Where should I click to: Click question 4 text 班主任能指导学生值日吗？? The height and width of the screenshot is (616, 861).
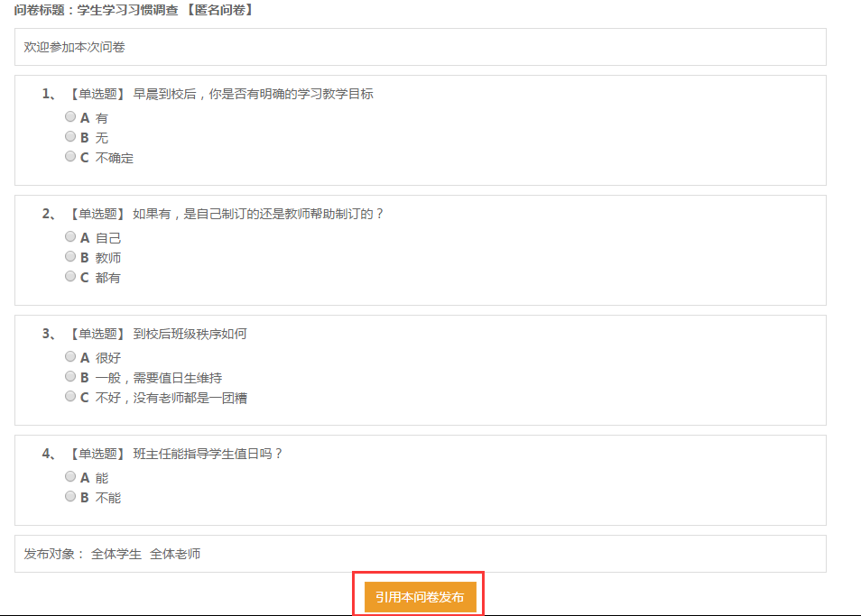[x=208, y=454]
